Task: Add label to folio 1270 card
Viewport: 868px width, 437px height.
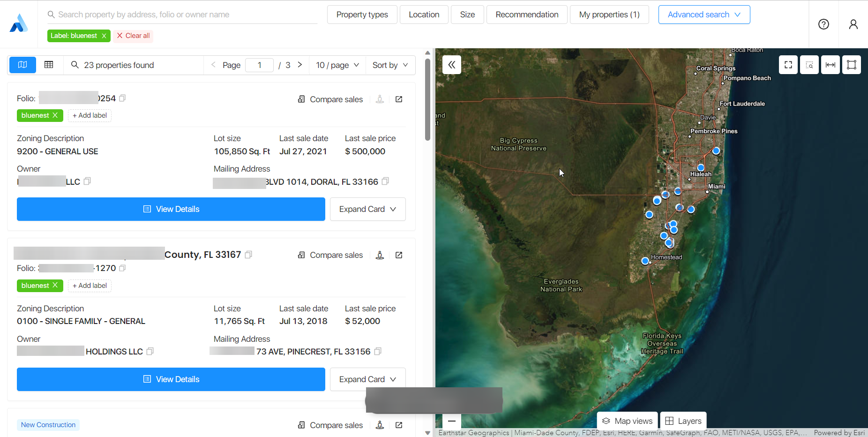Action: 90,286
